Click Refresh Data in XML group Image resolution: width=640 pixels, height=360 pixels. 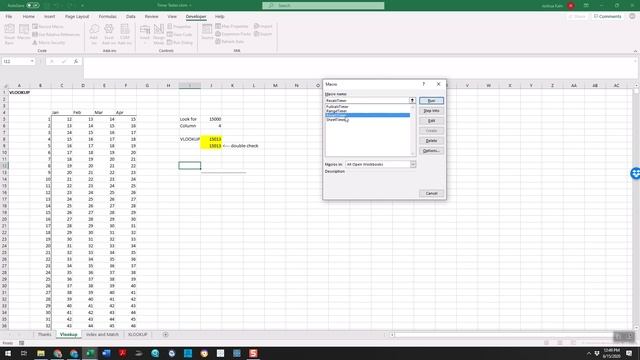coord(230,42)
